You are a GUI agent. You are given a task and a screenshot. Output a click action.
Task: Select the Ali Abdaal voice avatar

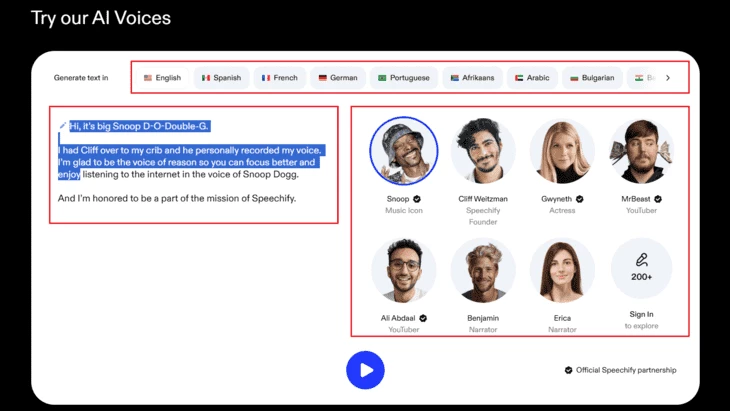(404, 270)
